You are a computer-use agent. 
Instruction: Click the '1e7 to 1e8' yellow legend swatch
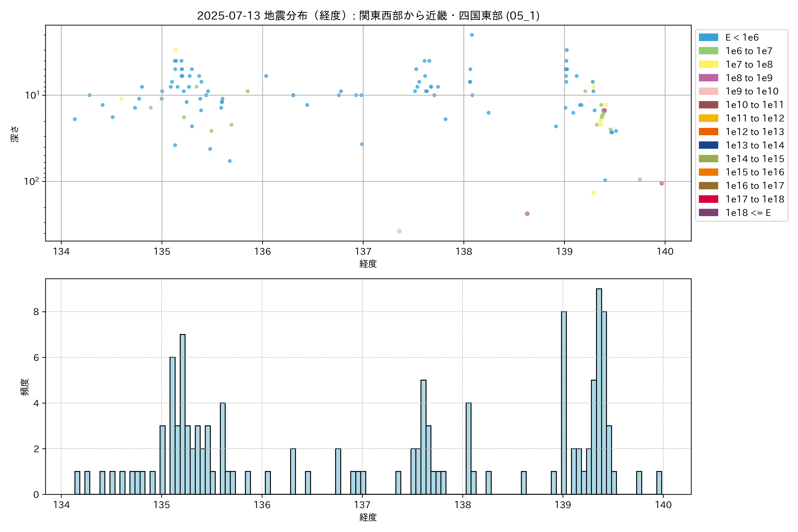[x=708, y=65]
